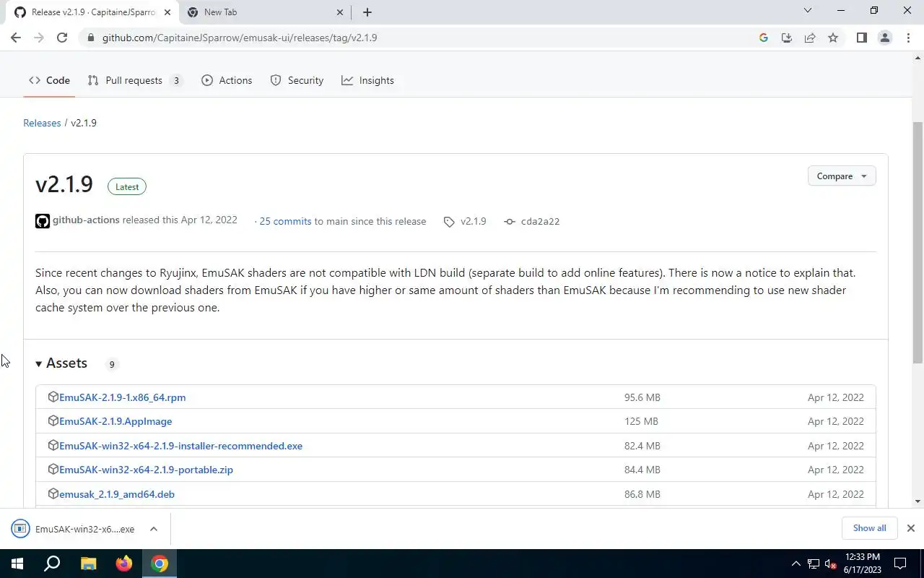Bookmark this page with the star

pos(833,38)
